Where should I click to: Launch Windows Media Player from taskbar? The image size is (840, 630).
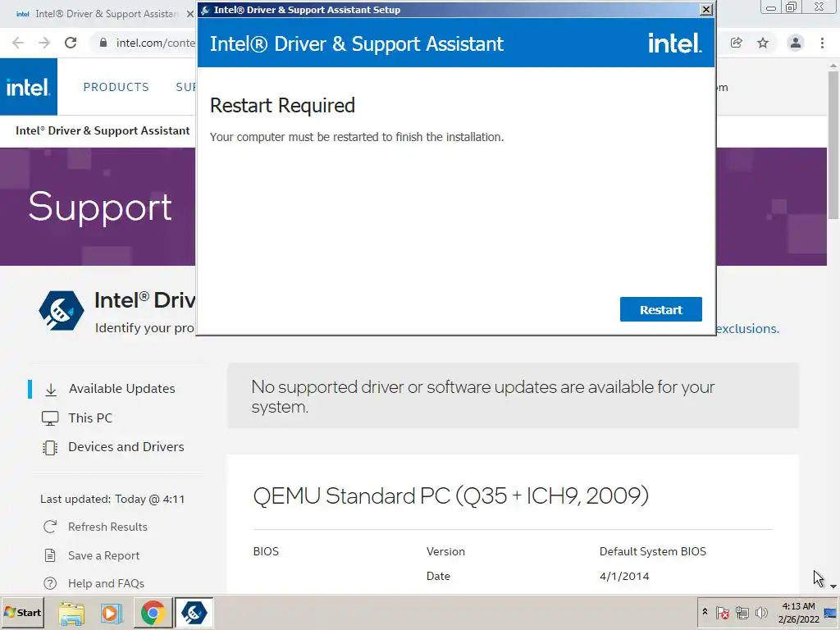pos(112,613)
